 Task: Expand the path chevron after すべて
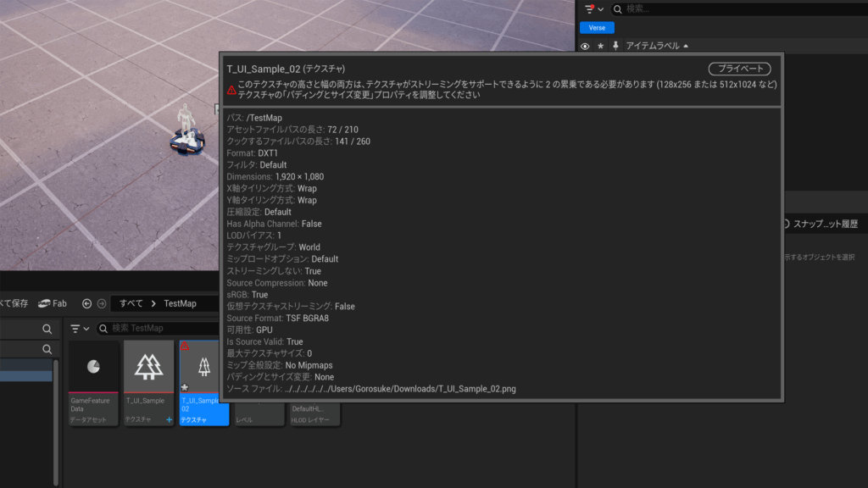pyautogui.click(x=153, y=303)
